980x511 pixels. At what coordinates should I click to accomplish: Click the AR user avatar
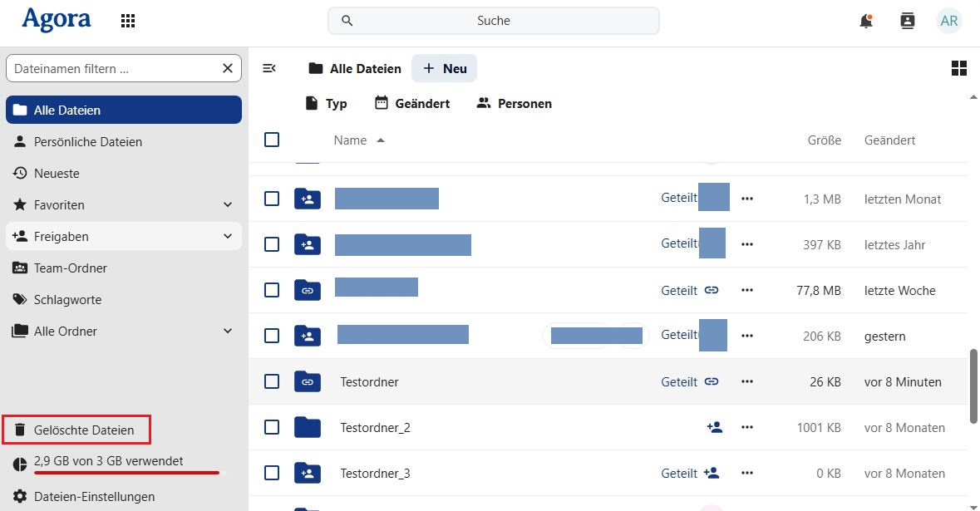(x=949, y=21)
